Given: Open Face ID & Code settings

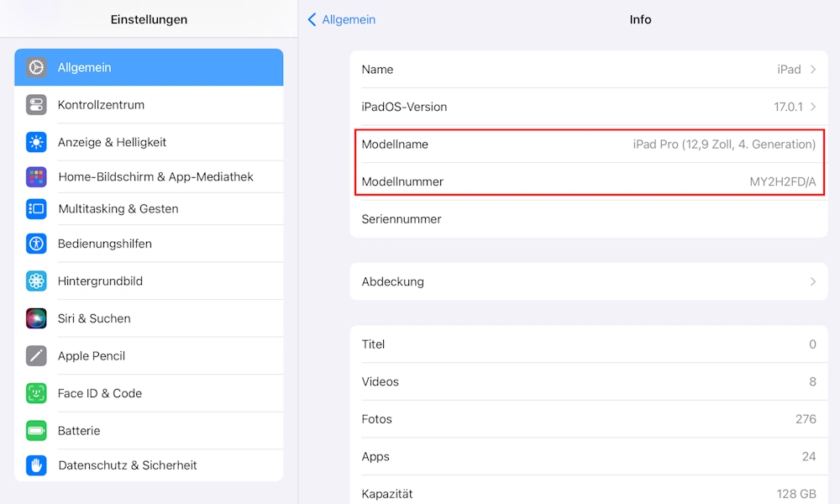Looking at the screenshot, I should (149, 394).
